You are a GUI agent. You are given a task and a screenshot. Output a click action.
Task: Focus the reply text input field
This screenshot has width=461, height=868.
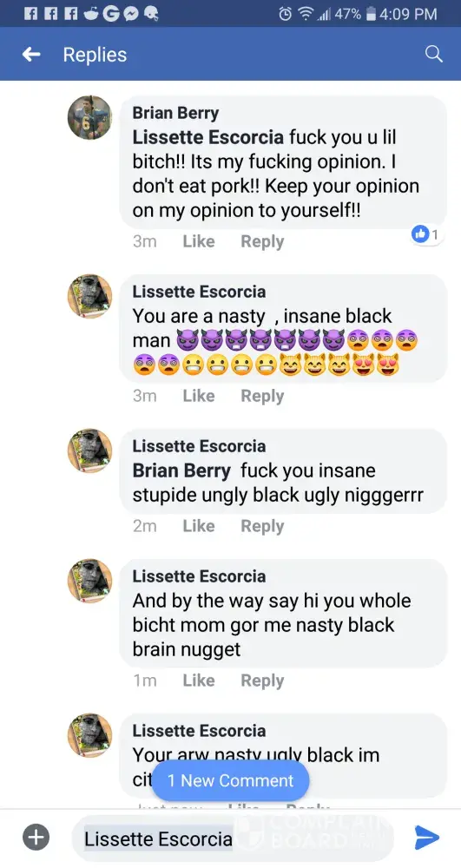[x=233, y=838]
